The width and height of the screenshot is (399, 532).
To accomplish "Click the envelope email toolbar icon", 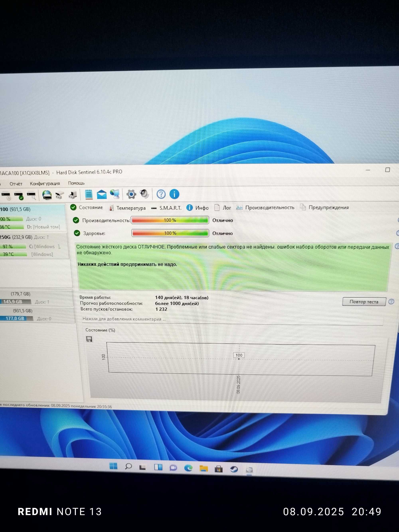I will point(102,194).
